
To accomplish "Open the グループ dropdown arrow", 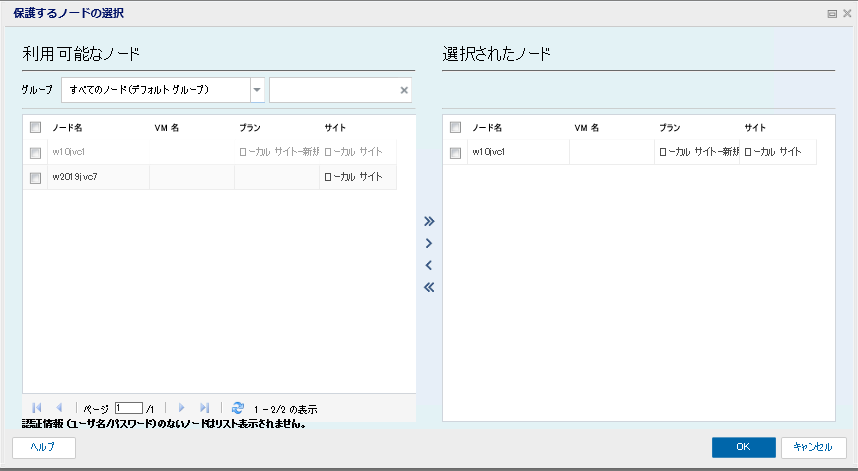I will pos(257,90).
